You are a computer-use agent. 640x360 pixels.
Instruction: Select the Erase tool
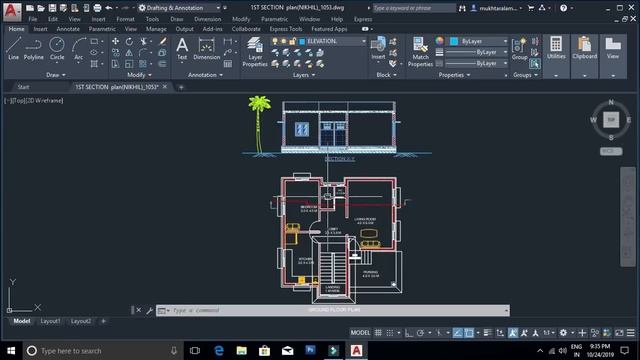coord(162,41)
